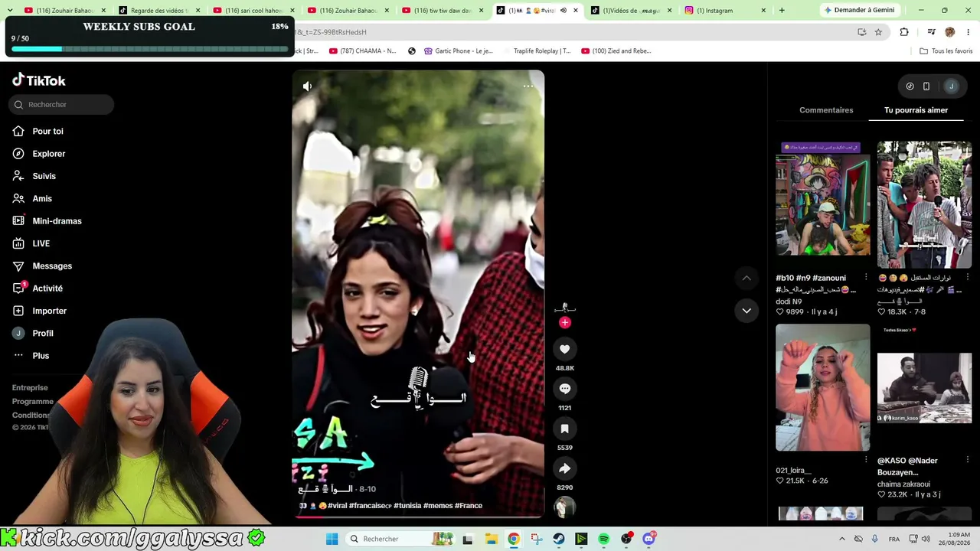
Task: Go to the Pour toi home feed
Action: 47,131
